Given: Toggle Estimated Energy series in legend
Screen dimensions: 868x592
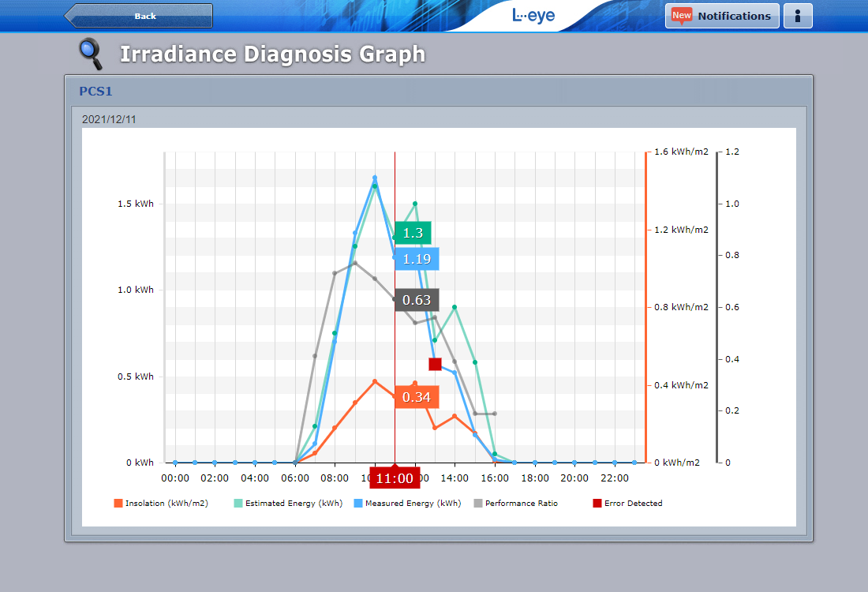Looking at the screenshot, I should point(288,503).
